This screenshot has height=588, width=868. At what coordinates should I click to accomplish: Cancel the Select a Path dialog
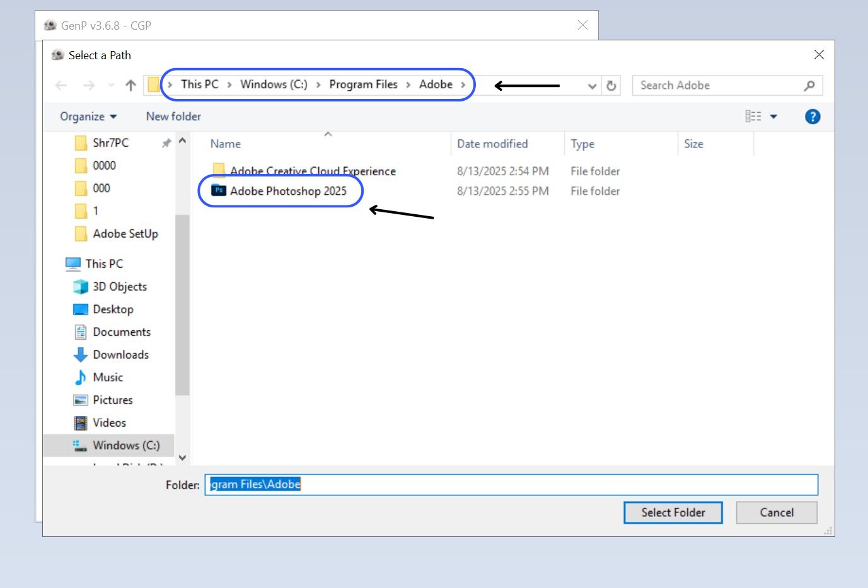777,512
